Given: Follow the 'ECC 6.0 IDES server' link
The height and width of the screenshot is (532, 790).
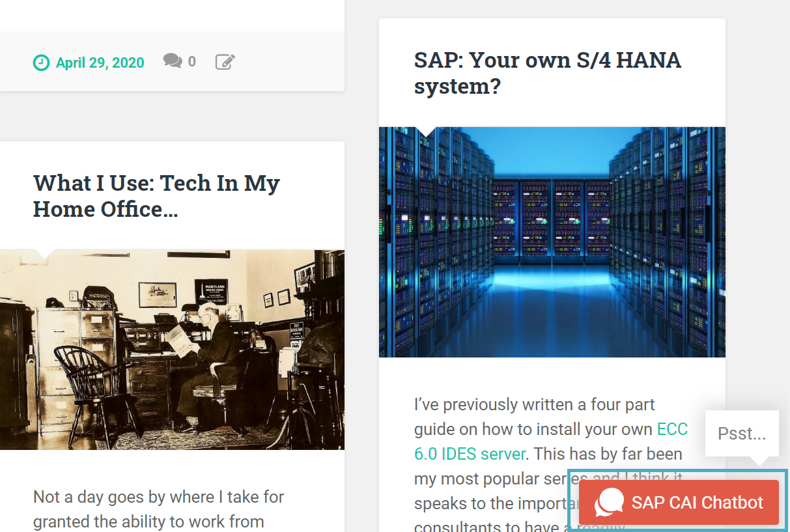Looking at the screenshot, I should tap(551, 441).
